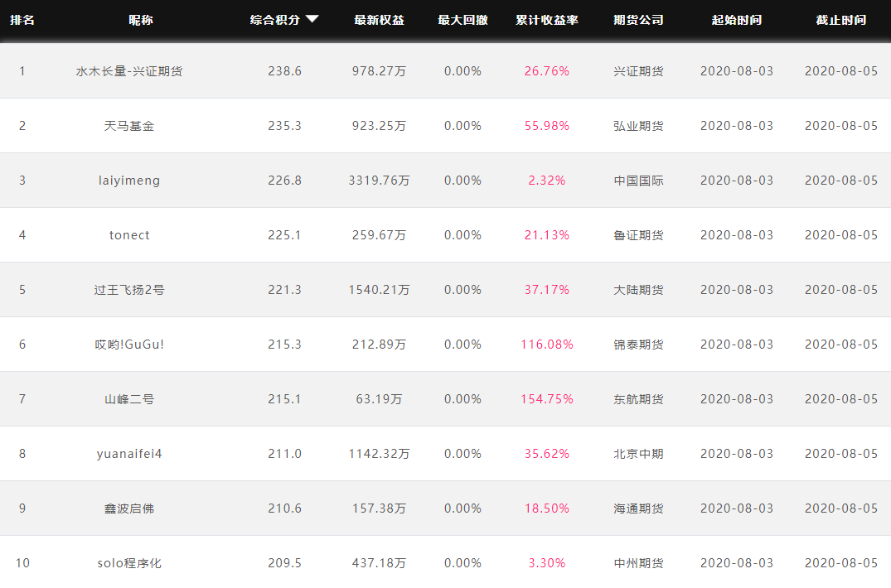Viewport: 891px width, 588px height.
Task: Click company 锦泰期货
Action: [638, 345]
